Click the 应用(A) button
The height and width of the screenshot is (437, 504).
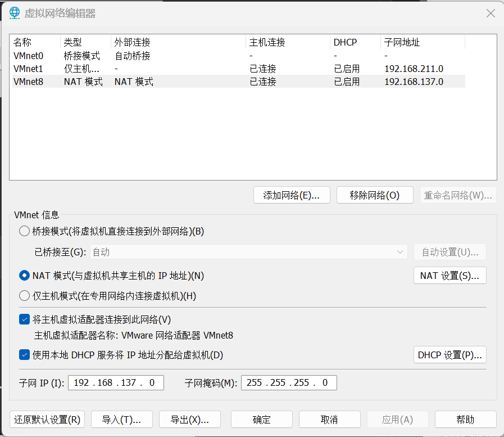point(398,420)
